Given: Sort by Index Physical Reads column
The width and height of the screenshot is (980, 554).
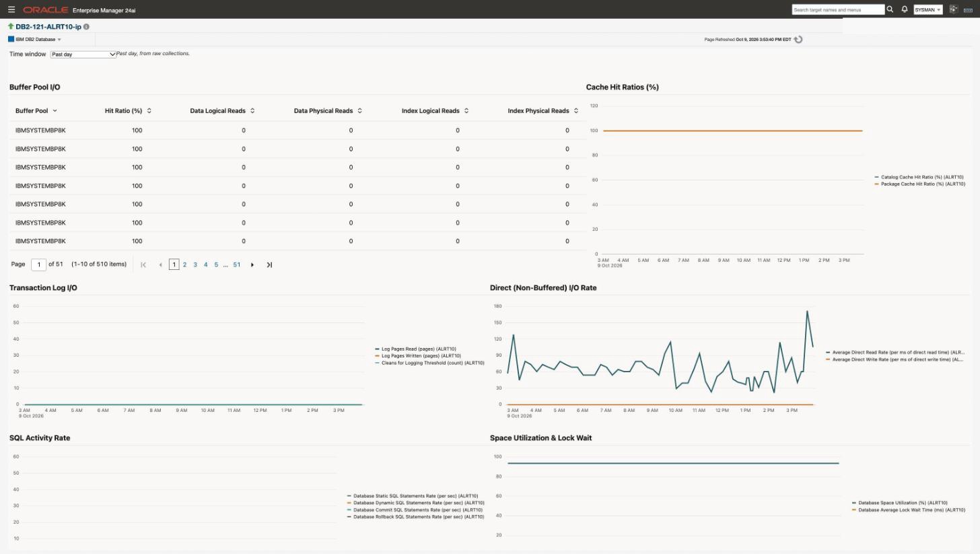Looking at the screenshot, I should tap(576, 111).
